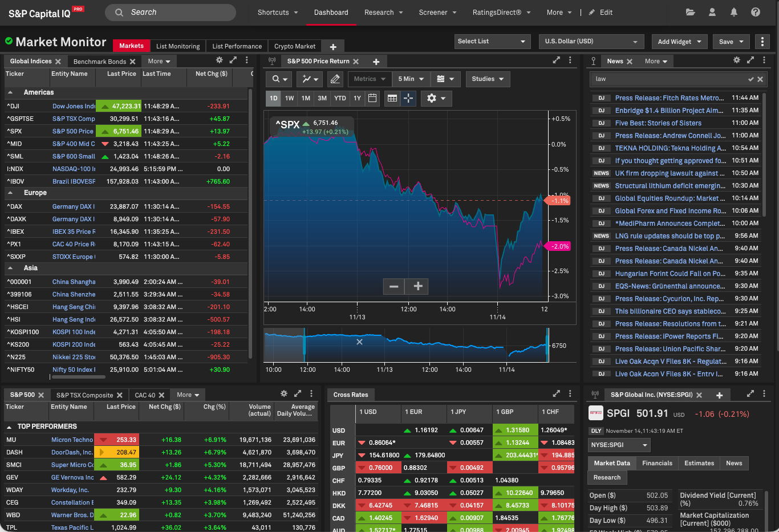Expand the S&P 500 chart widget fullscreen

(x=556, y=60)
